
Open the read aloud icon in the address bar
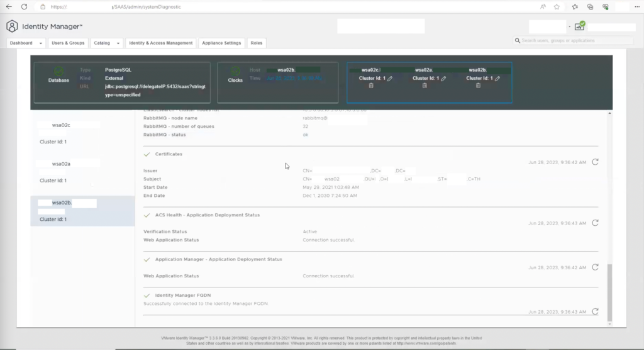[543, 6]
